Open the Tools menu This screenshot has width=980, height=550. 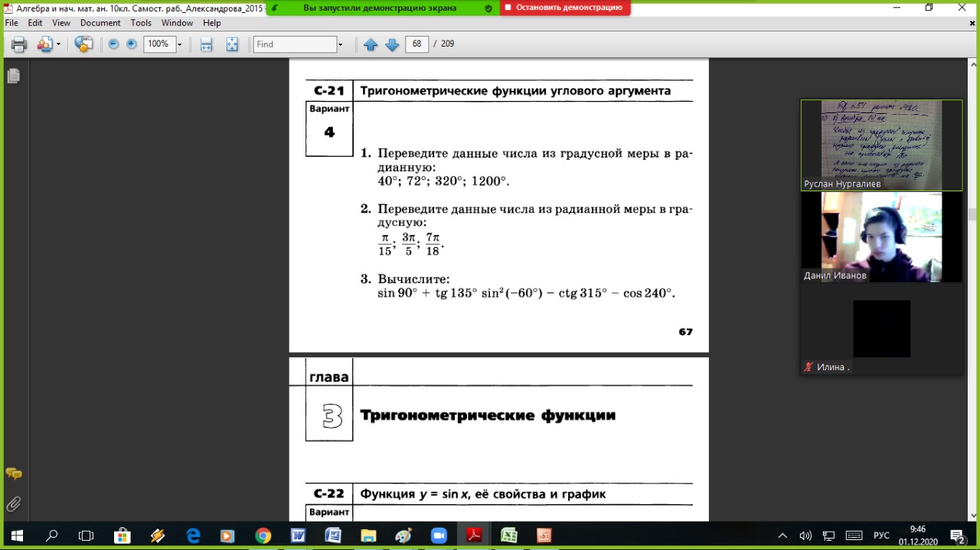[x=141, y=23]
